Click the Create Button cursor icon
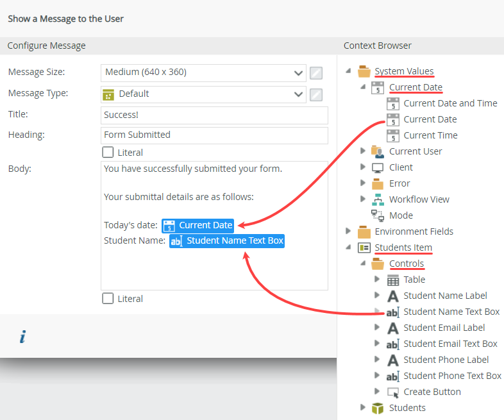This screenshot has width=504, height=420. (x=393, y=392)
